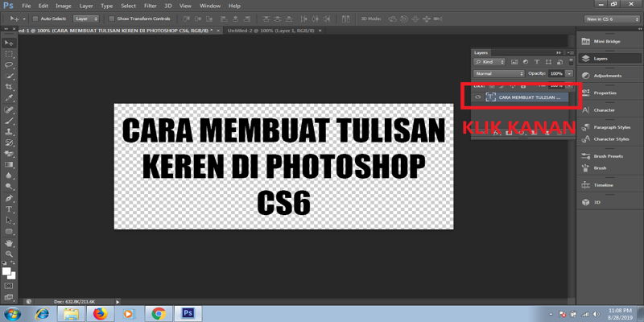This screenshot has height=322, width=644.
Task: Open the Normal blend mode dropdown
Action: (499, 73)
